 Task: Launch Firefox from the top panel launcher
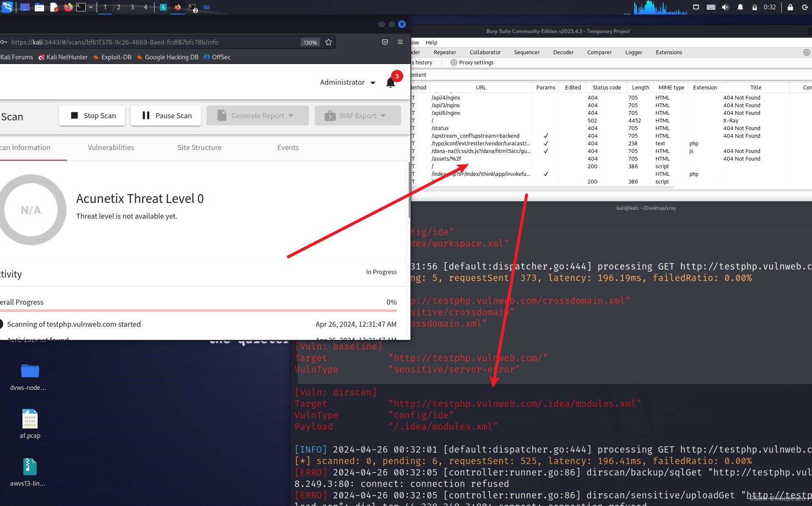tap(68, 7)
